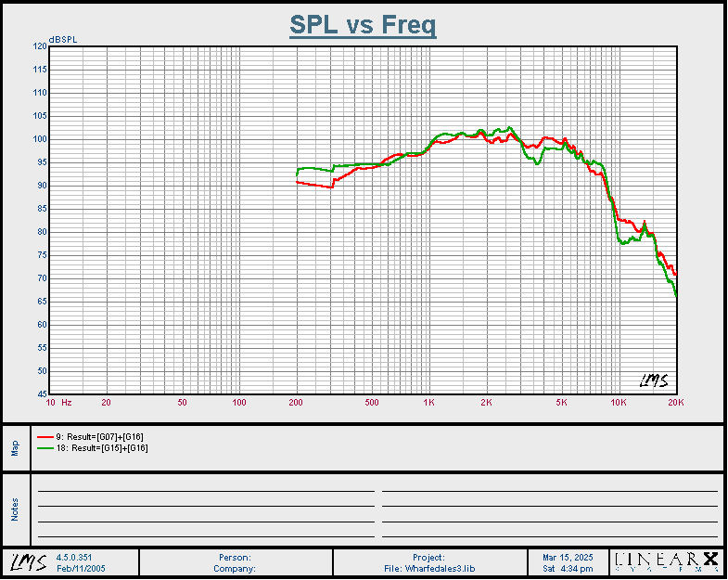
Task: Click the dBSPL axis unit label
Action: click(x=63, y=39)
